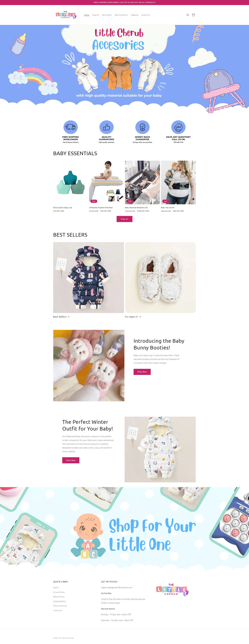Open the shopping cart icon
Image resolution: width=249 pixels, height=644 pixels.
point(193,15)
